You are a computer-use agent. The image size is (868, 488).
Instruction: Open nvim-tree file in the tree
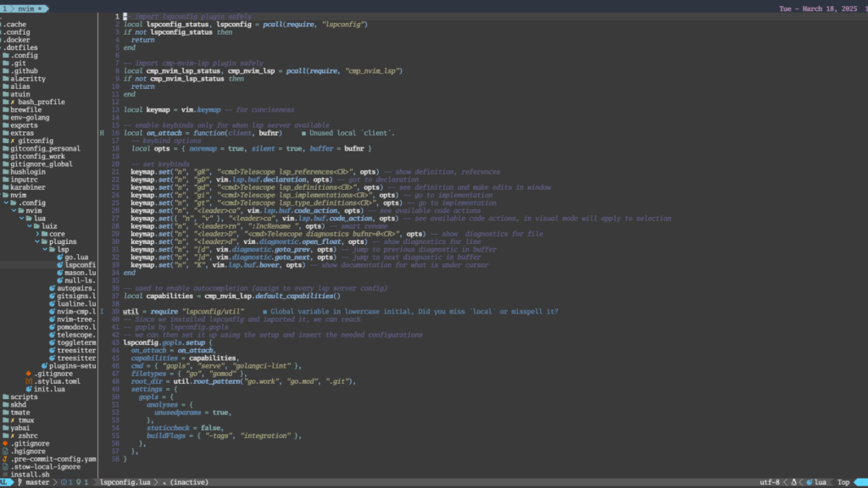76,319
